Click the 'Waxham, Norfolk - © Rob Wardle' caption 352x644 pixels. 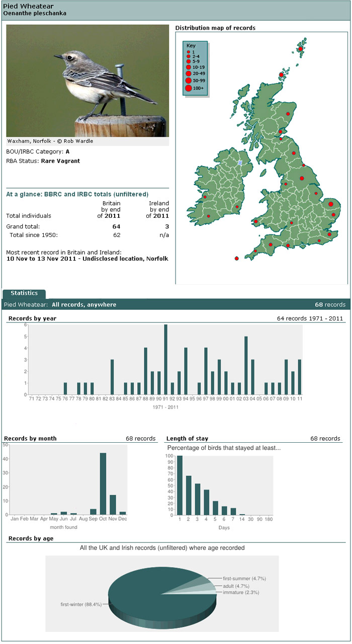[x=50, y=141]
